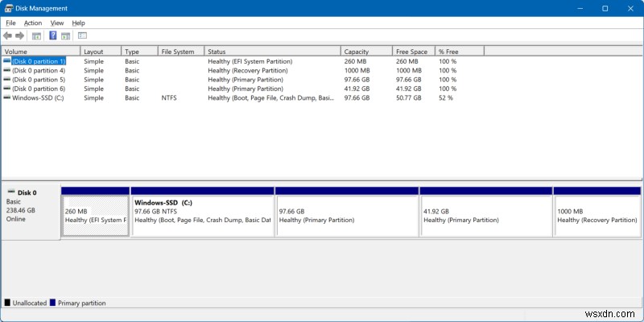Click the drive icon beside Windows-SSD (C:) row

tap(7, 97)
